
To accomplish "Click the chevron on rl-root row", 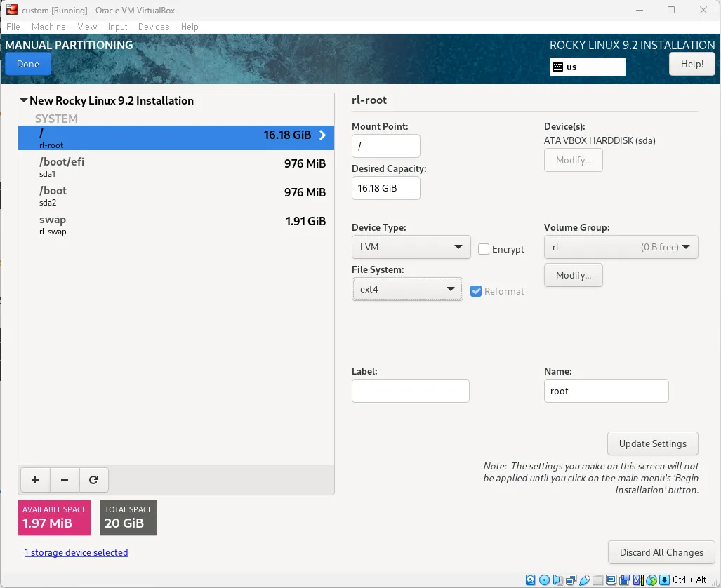I will [322, 135].
